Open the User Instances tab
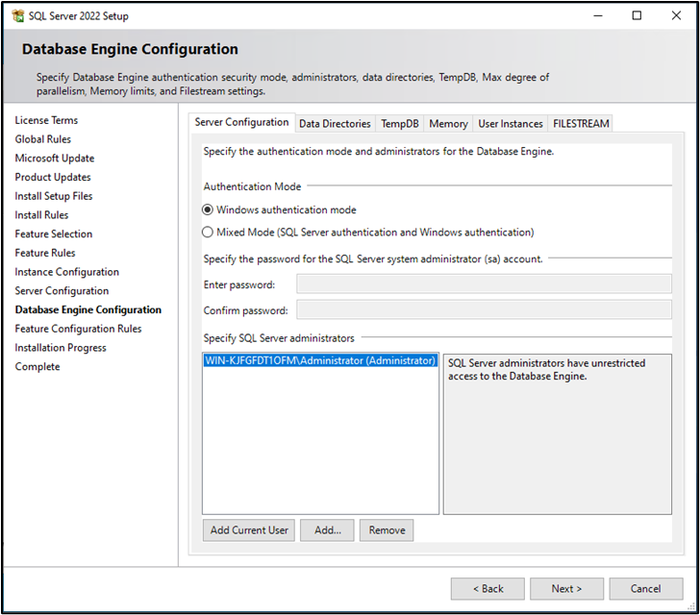The width and height of the screenshot is (700, 615). pyautogui.click(x=511, y=124)
